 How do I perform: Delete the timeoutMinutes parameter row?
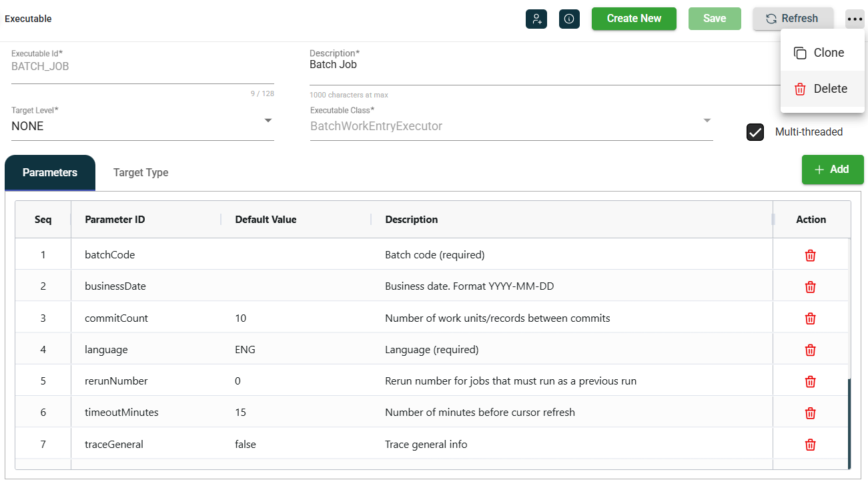pyautogui.click(x=811, y=413)
